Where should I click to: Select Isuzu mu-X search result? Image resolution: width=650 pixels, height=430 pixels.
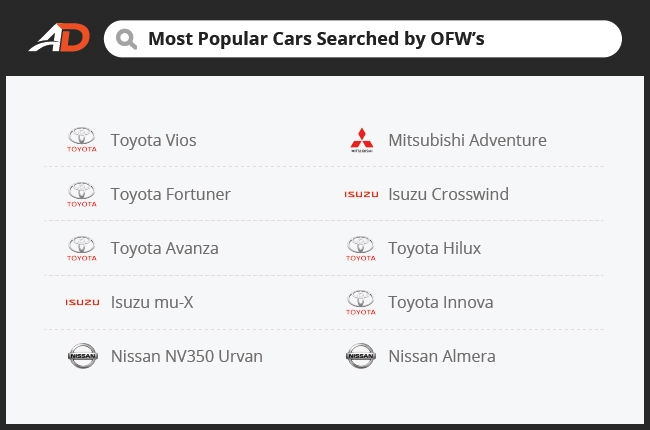click(x=152, y=302)
